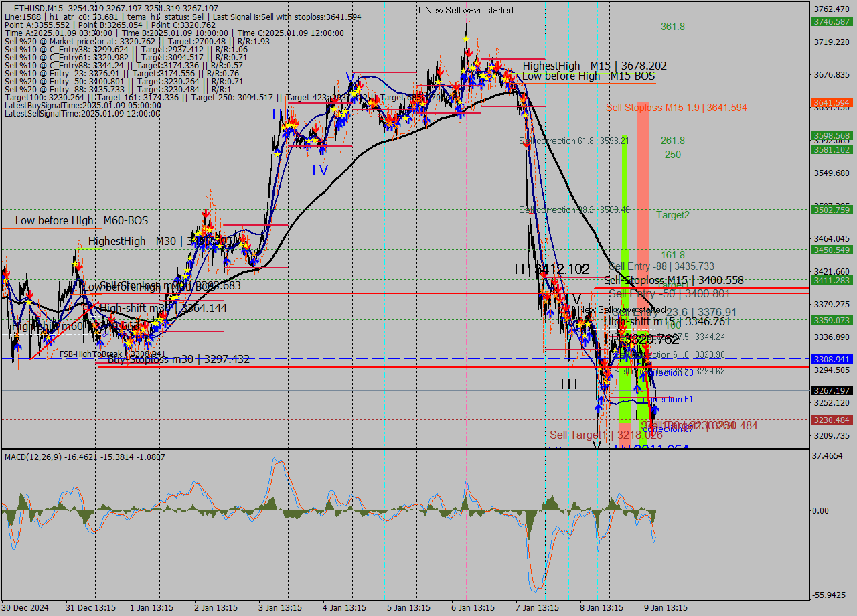Click the 'I I I 3412.102' wave label

pyautogui.click(x=552, y=269)
